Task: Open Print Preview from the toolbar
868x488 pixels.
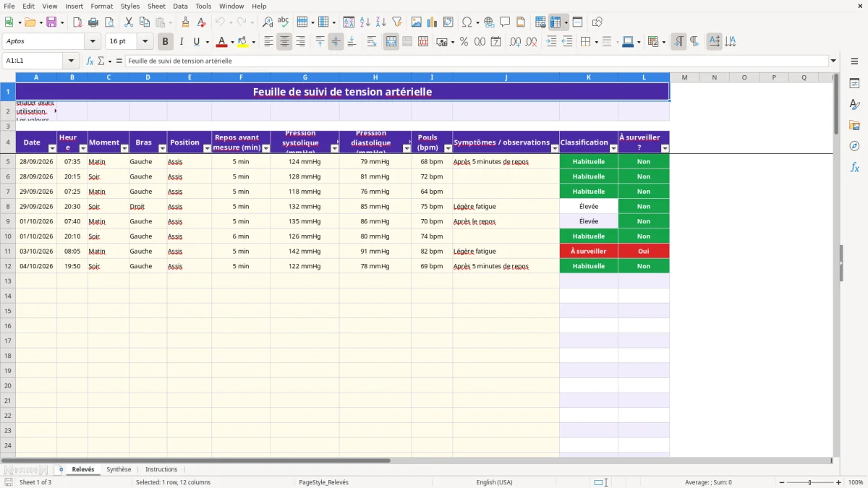Action: (x=109, y=22)
